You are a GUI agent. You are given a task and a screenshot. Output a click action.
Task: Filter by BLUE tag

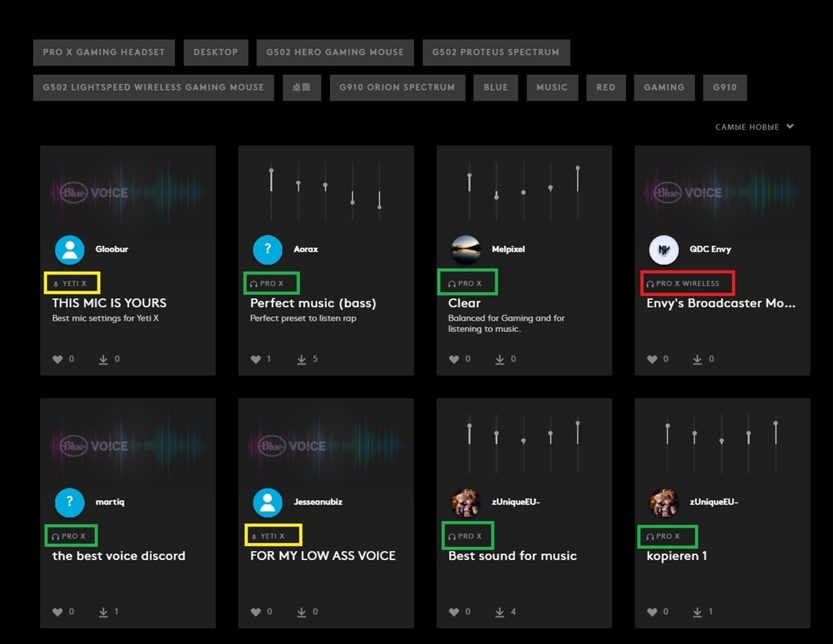point(496,87)
